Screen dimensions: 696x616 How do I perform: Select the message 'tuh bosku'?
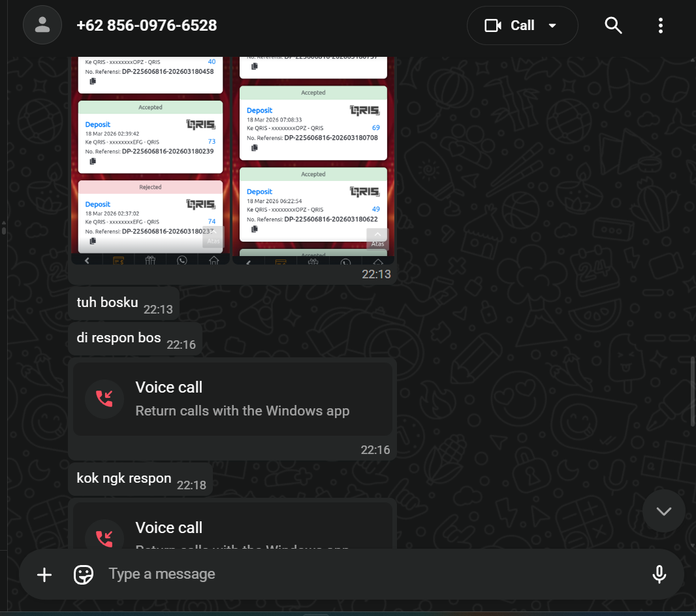point(124,303)
